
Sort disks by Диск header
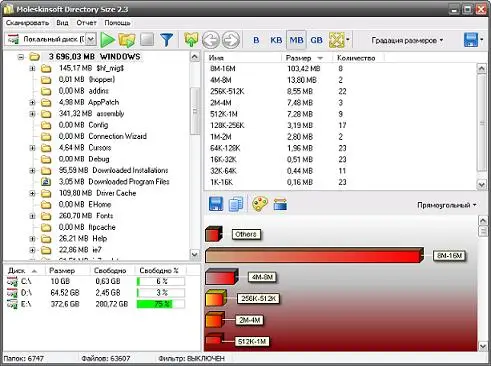point(24,270)
